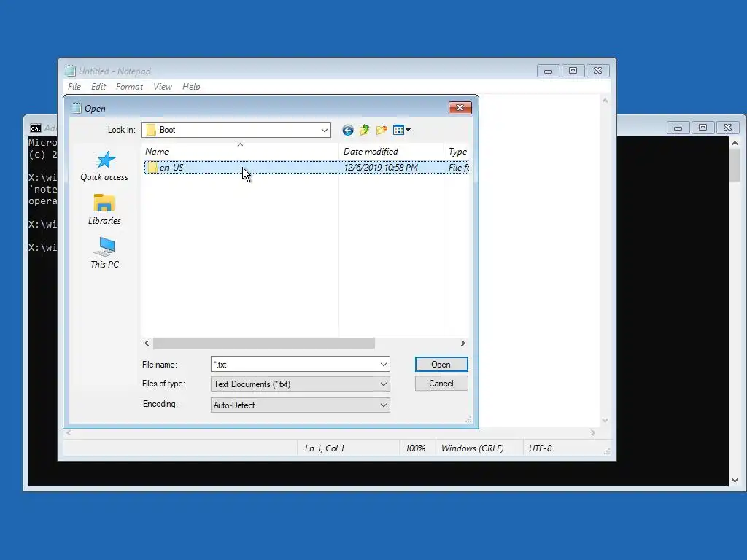Click Windows (CRLF) status bar text
Screen dimensions: 747x560
click(x=472, y=448)
